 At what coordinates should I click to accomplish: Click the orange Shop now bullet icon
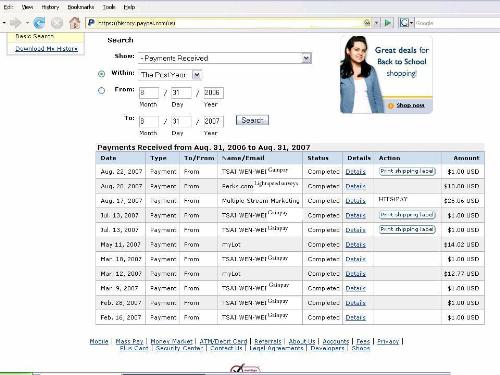391,106
